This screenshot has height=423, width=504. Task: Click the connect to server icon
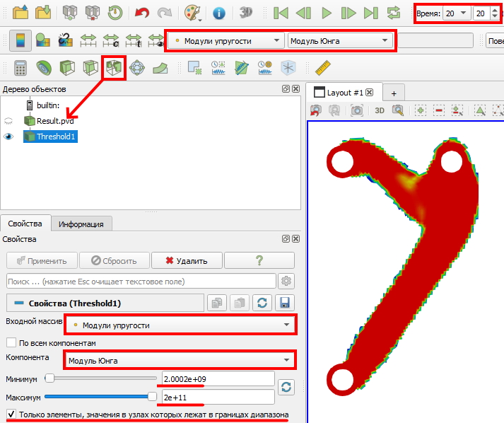(70, 13)
